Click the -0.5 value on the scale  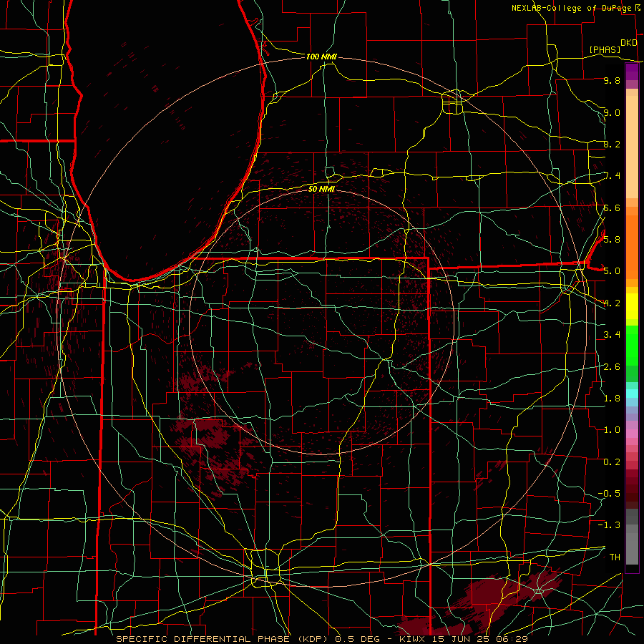pos(609,493)
